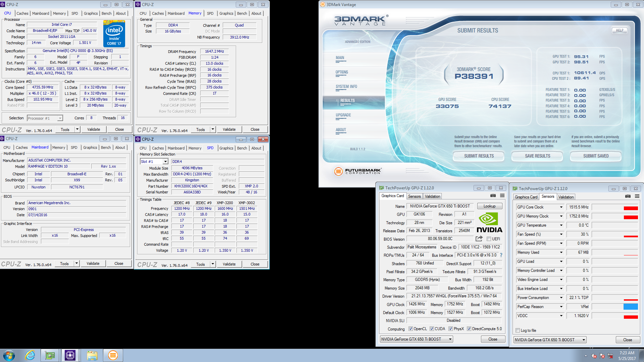The image size is (644, 362).
Task: Open GPU selector dropdown in GPU-Z Sensors window
Action: coord(550,340)
